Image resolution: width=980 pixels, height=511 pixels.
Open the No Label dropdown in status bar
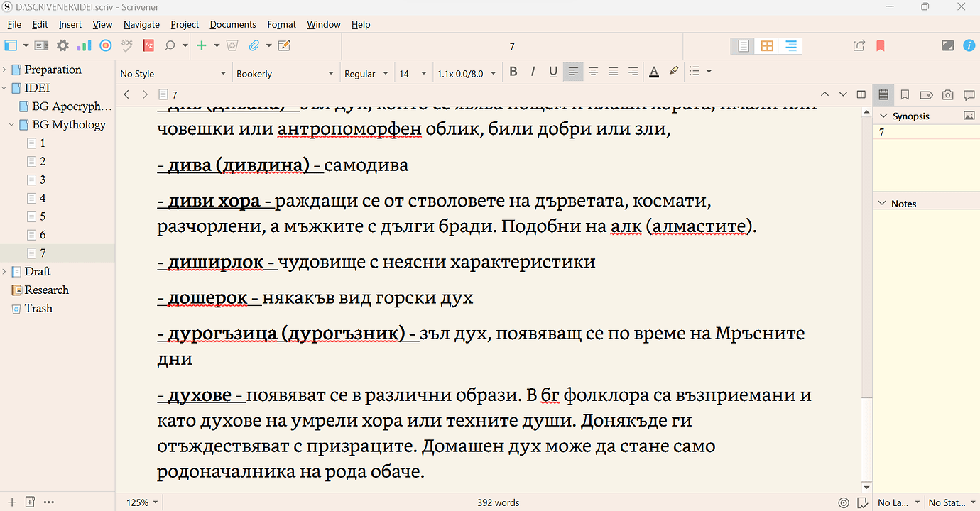pyautogui.click(x=896, y=502)
